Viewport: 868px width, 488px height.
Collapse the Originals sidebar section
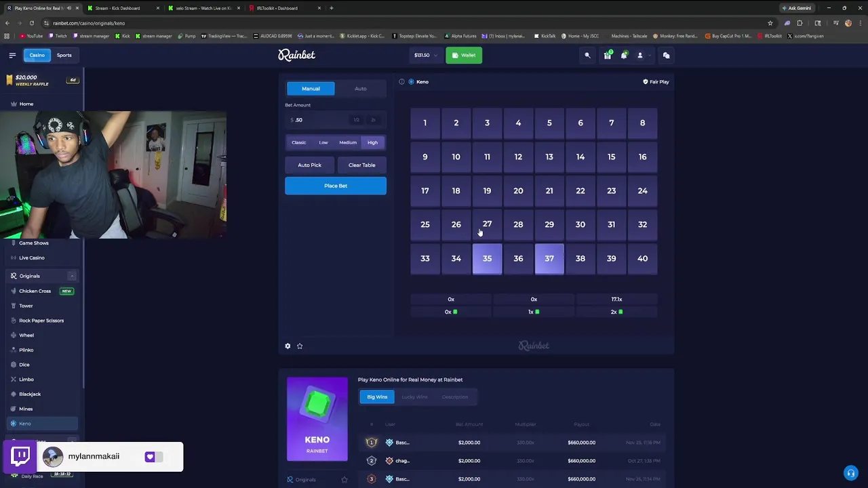coord(72,276)
